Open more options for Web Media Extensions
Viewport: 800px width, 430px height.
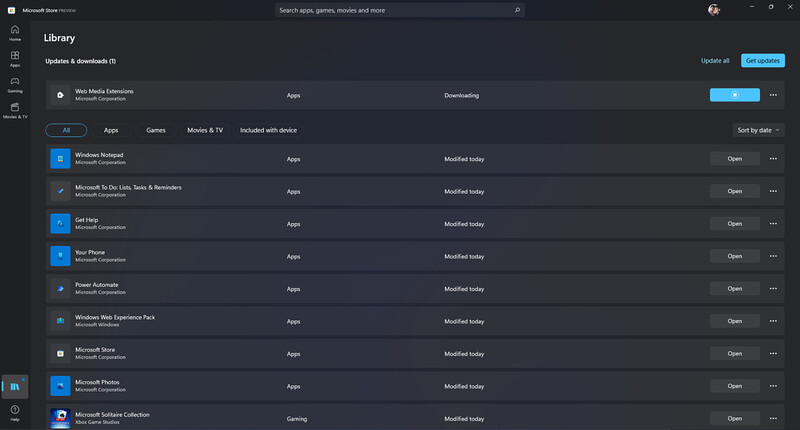[x=773, y=95]
